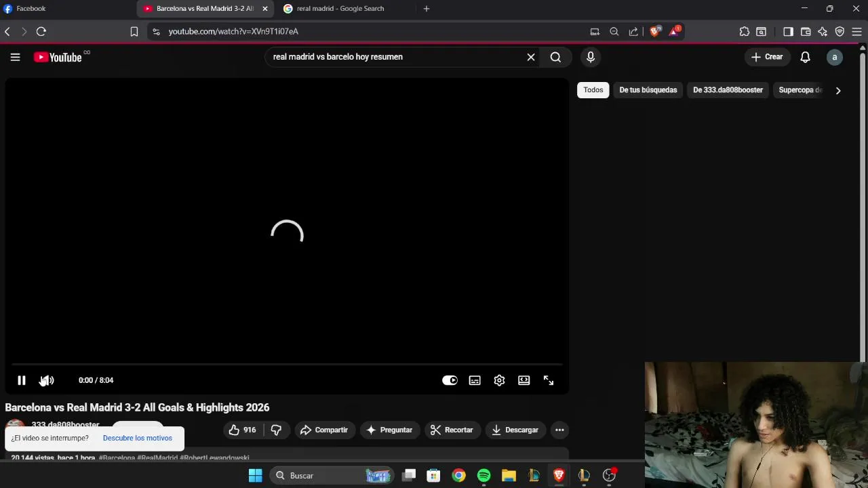The image size is (868, 488).
Task: Open the Brave Wallet icon
Action: (806, 31)
